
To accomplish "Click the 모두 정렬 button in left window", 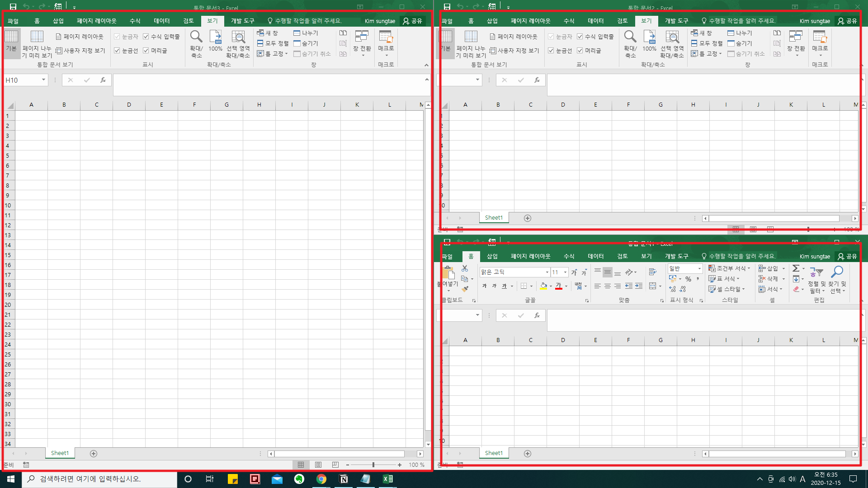I will [273, 43].
